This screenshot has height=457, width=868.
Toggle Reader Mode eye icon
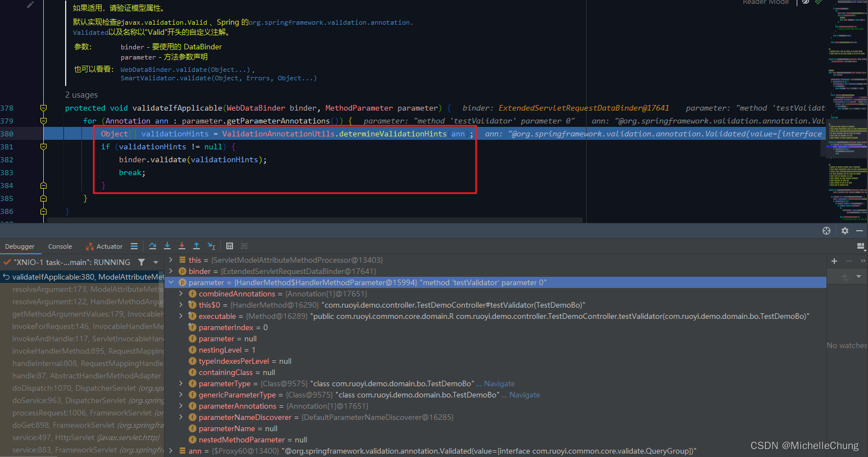(x=806, y=2)
